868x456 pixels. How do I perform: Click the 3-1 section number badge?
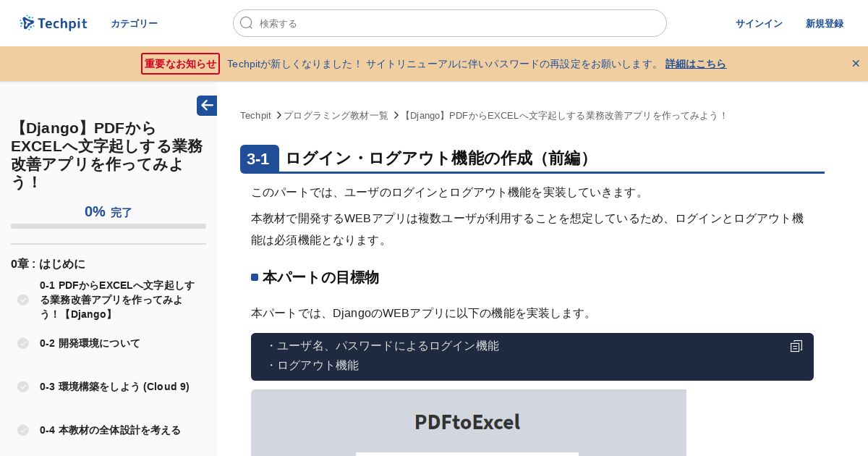[259, 159]
